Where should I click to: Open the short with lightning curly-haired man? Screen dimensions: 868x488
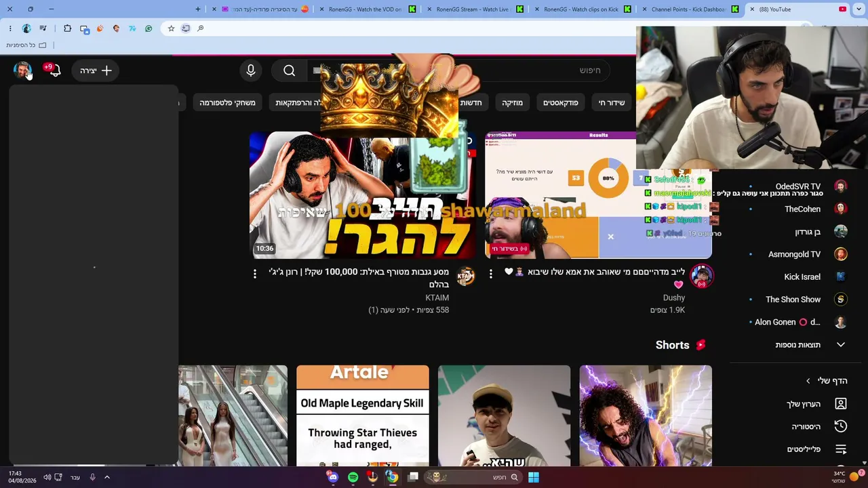(646, 416)
